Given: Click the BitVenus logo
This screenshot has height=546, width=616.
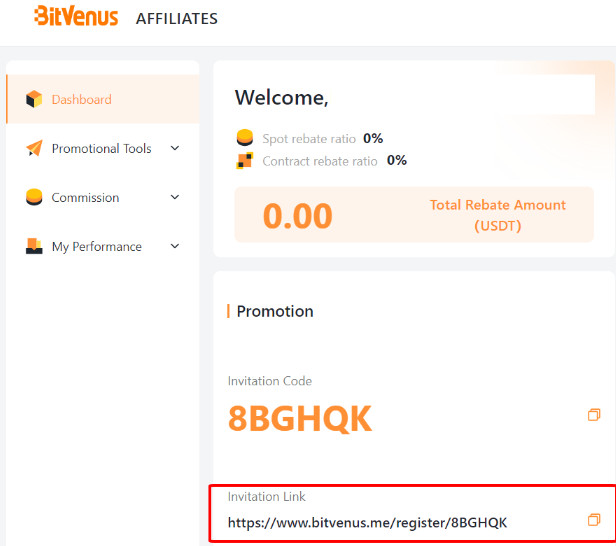Looking at the screenshot, I should point(75,17).
